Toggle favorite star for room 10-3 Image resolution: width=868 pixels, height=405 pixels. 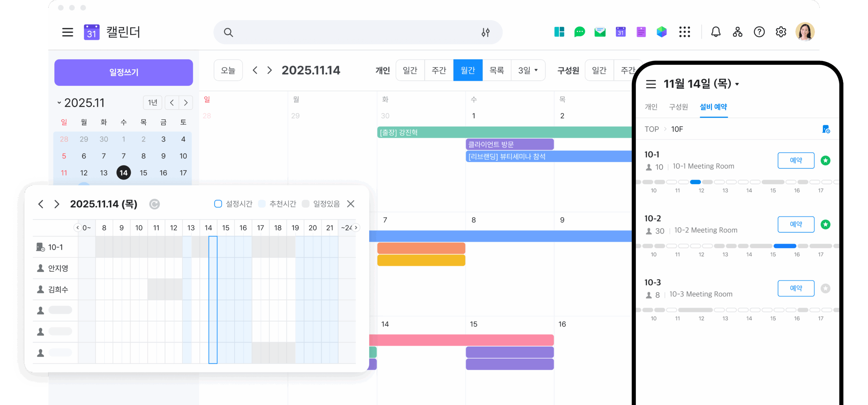[825, 288]
